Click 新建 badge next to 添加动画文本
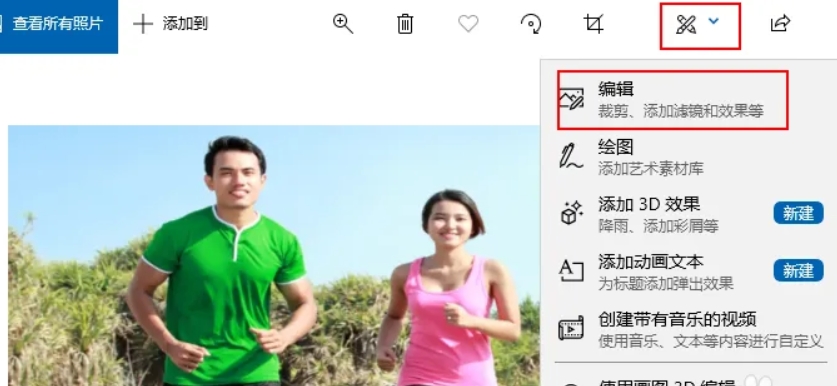This screenshot has width=837, height=386. 798,271
